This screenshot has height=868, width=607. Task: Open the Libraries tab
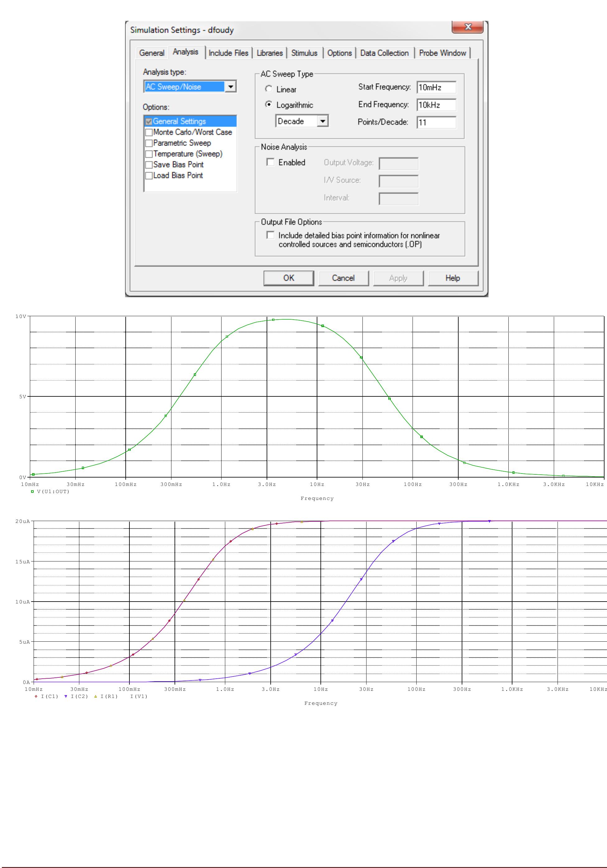click(x=269, y=53)
